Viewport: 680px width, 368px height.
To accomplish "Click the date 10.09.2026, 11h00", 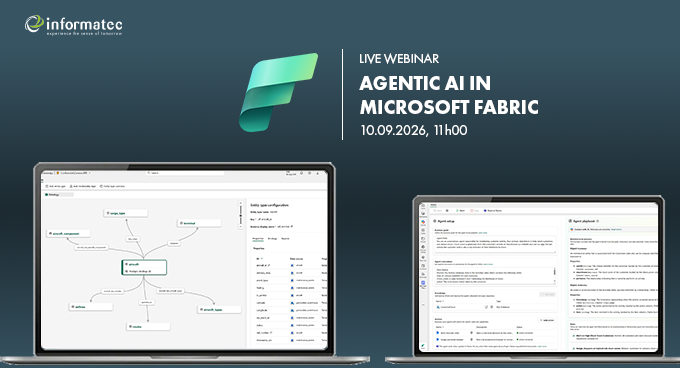I will point(414,130).
